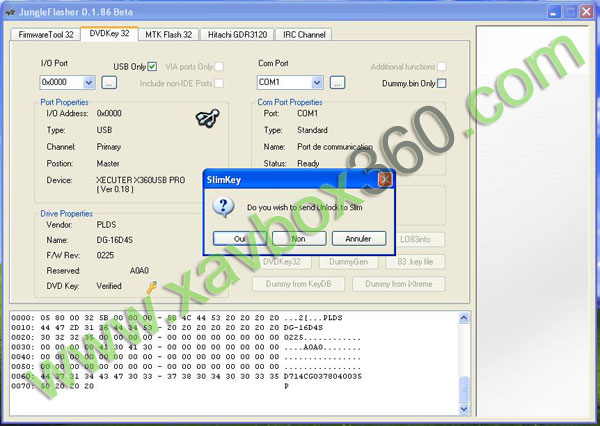Switch to the FirmwareTool 32 tab
This screenshot has width=600, height=426.
click(x=46, y=34)
